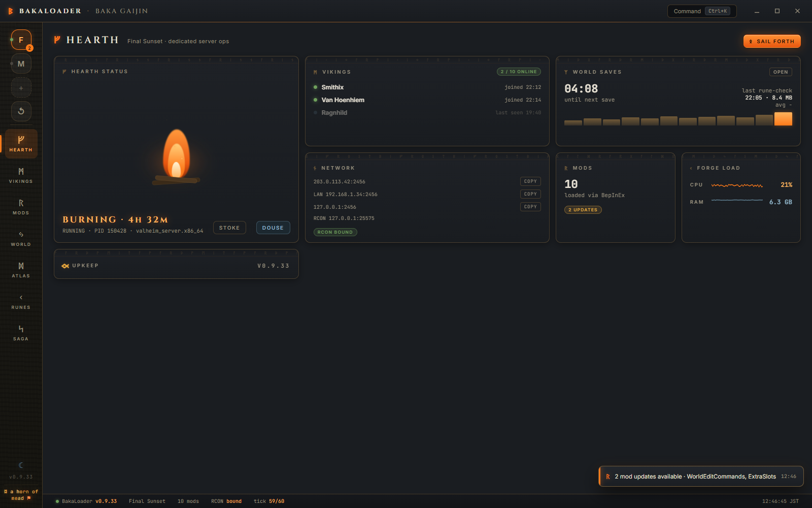Click the RAM usage sparkline graph
This screenshot has height=508, width=812.
click(x=737, y=201)
